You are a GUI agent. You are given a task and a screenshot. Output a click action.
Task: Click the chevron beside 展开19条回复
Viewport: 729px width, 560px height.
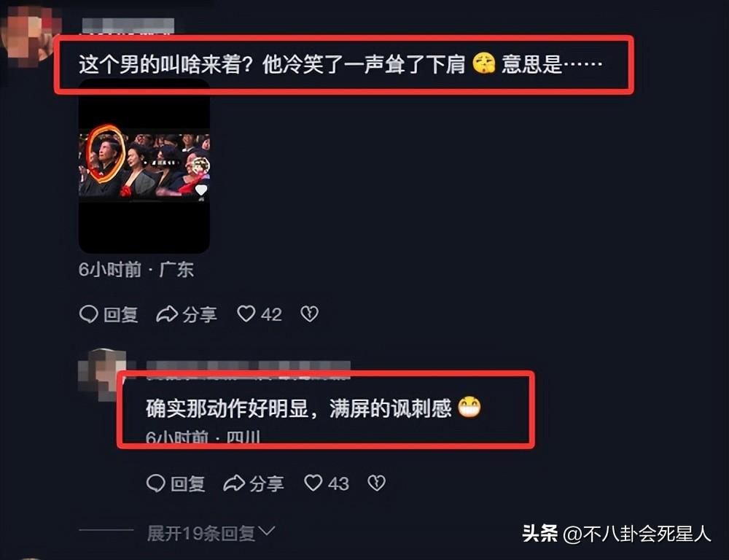[267, 531]
